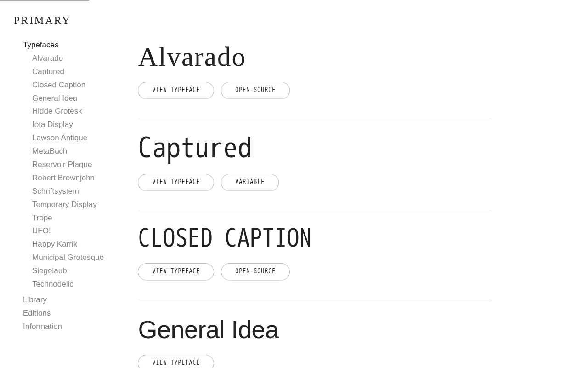
Task: Click the General Idea heading
Action: pyautogui.click(x=208, y=330)
